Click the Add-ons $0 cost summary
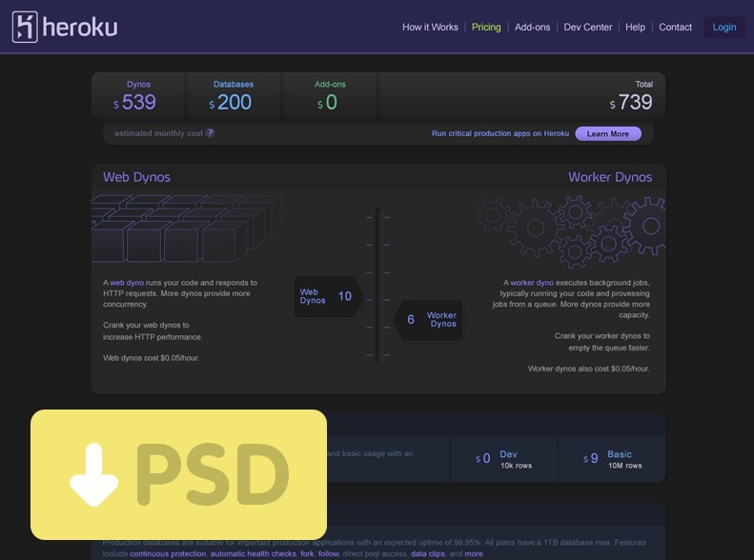This screenshot has height=560, width=754. 330,96
